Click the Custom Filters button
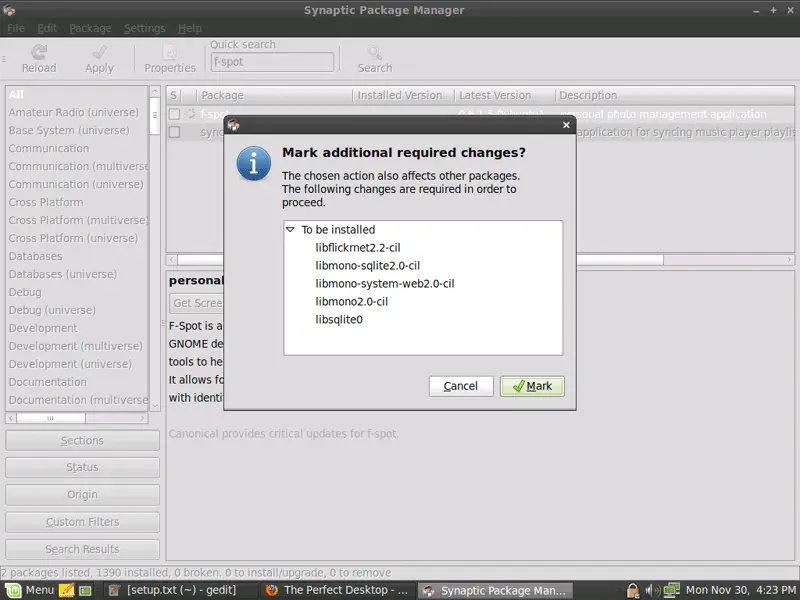 click(82, 522)
